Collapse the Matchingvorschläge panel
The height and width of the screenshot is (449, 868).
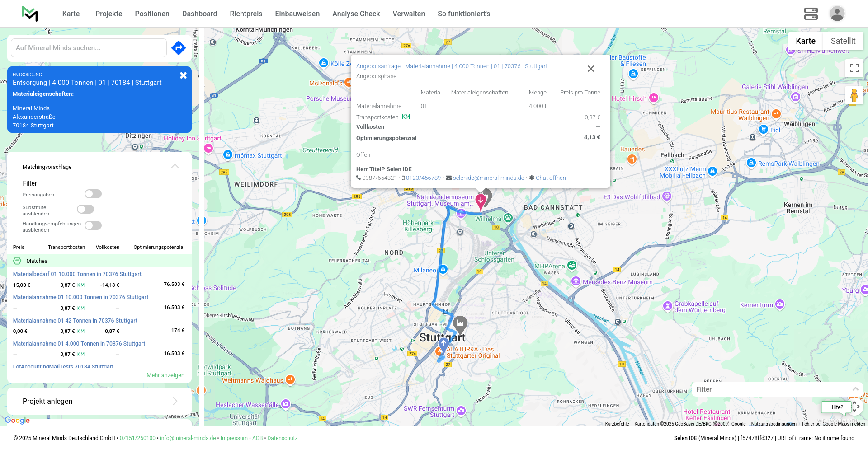pyautogui.click(x=175, y=167)
